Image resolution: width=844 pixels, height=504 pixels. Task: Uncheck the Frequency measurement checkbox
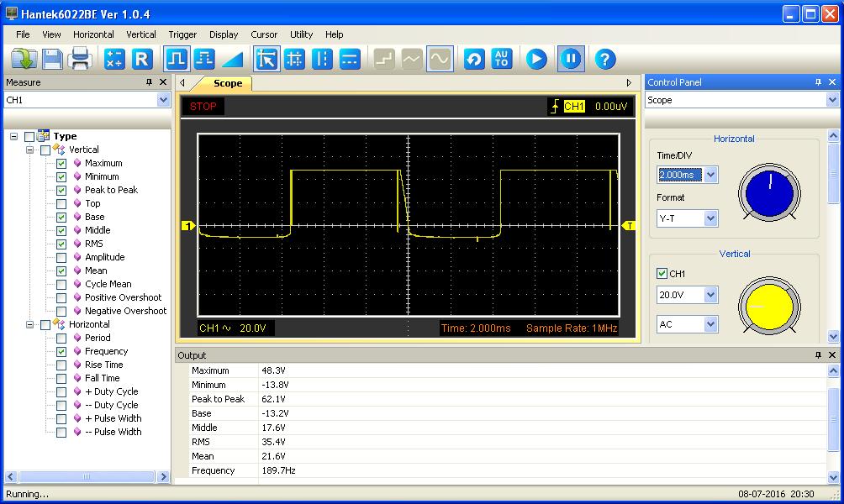tap(61, 352)
